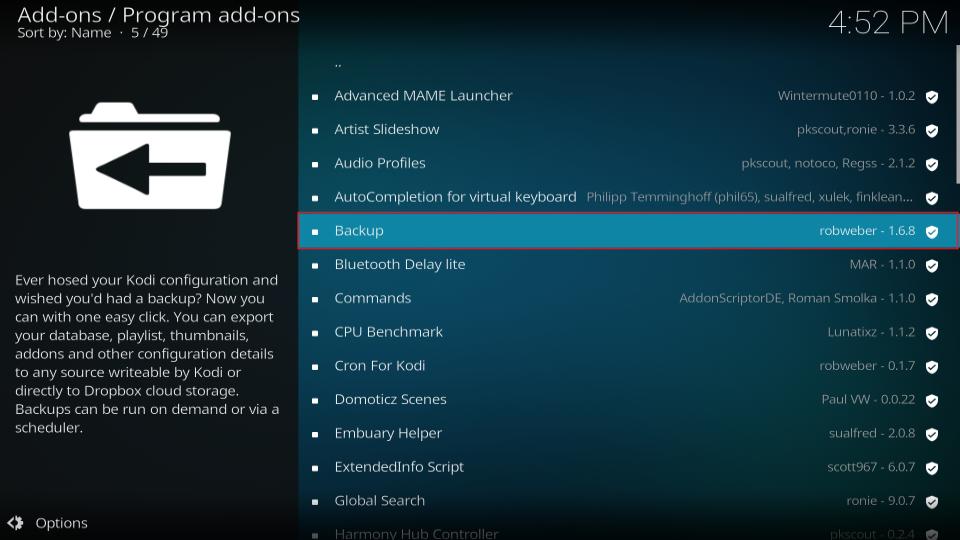Select Domoticz Scenes add-on

pyautogui.click(x=629, y=399)
